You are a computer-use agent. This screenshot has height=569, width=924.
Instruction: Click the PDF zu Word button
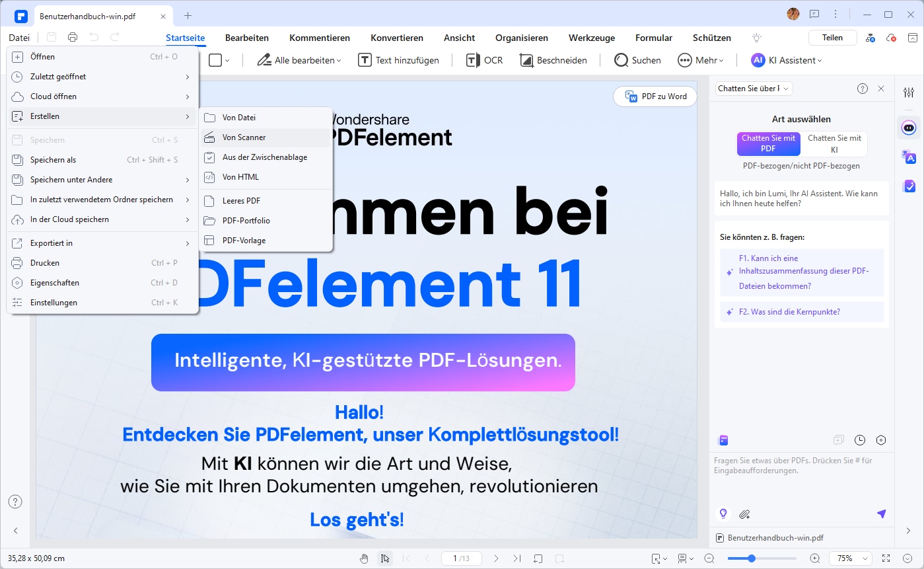coord(655,96)
